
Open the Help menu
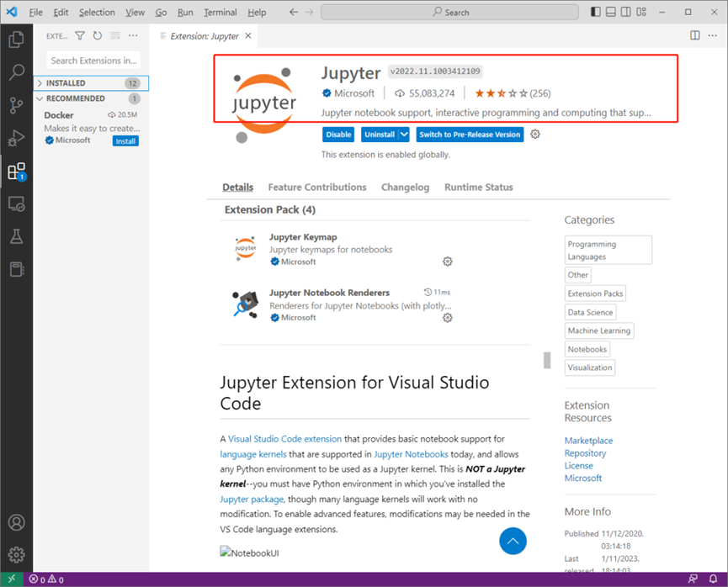[x=257, y=12]
